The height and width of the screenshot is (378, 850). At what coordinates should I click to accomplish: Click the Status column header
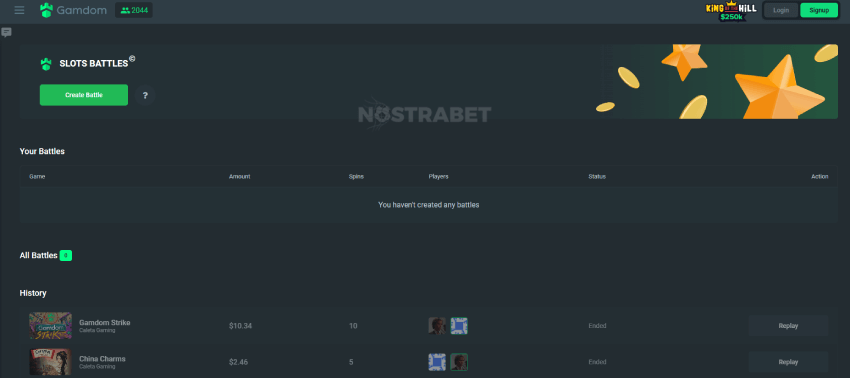click(597, 177)
